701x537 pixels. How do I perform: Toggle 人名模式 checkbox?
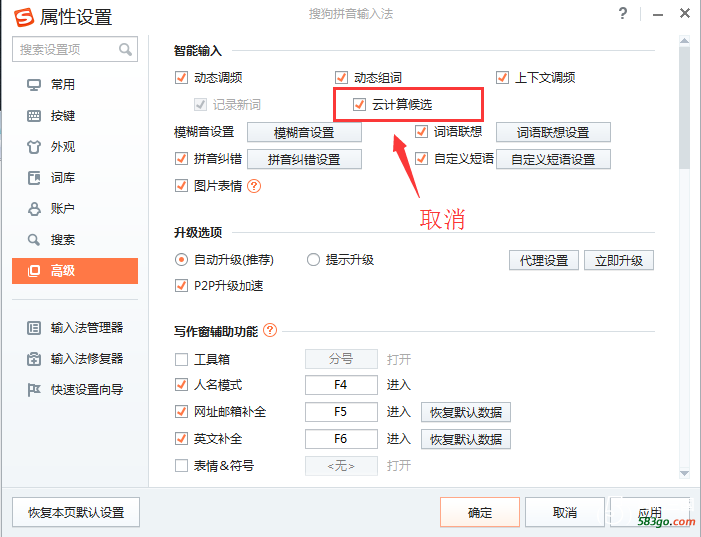click(181, 385)
